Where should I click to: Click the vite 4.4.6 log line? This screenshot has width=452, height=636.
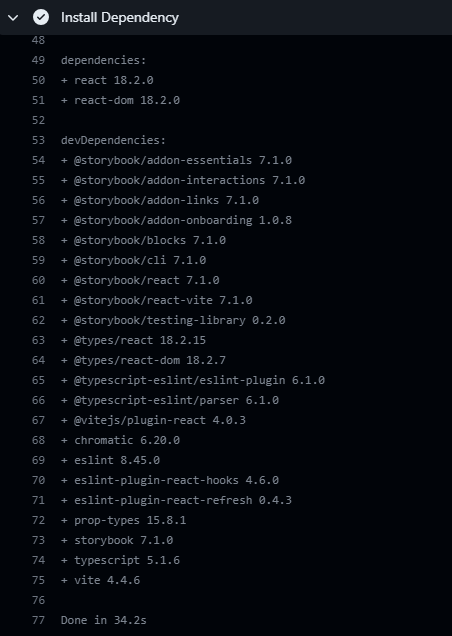[101, 580]
